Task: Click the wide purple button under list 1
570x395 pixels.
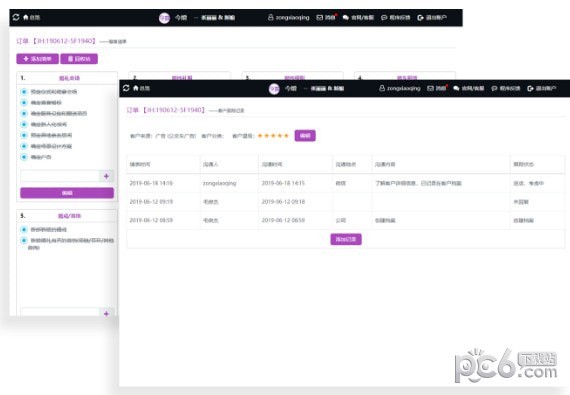Action: point(67,193)
